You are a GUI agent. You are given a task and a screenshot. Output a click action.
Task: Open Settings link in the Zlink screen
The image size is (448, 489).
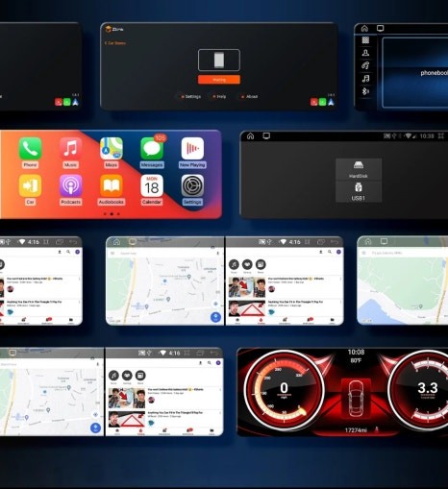[191, 96]
